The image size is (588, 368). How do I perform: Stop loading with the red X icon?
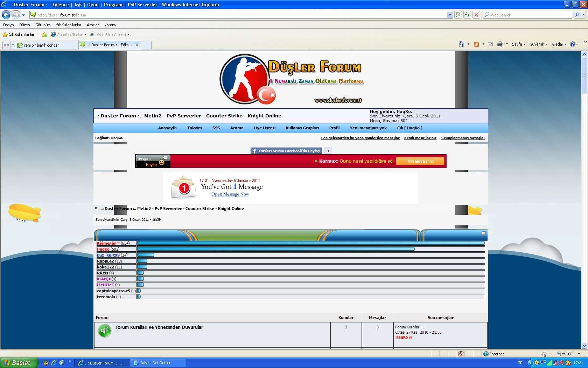(x=476, y=15)
